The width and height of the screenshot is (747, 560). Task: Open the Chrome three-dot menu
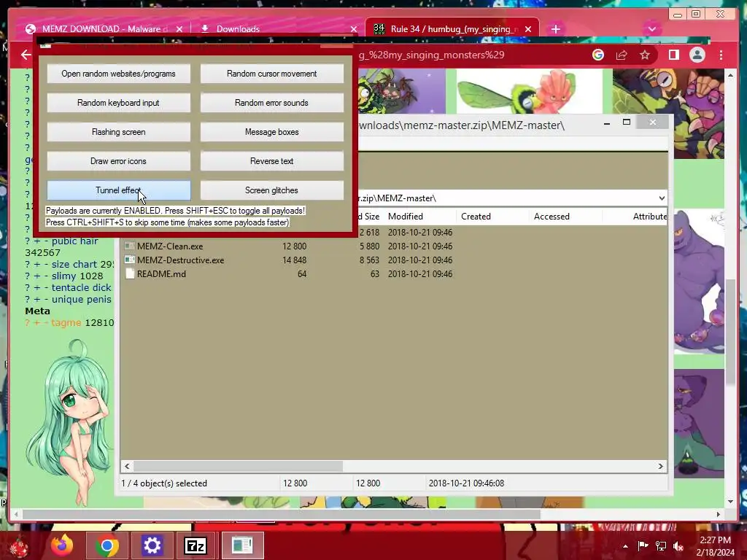pyautogui.click(x=721, y=55)
